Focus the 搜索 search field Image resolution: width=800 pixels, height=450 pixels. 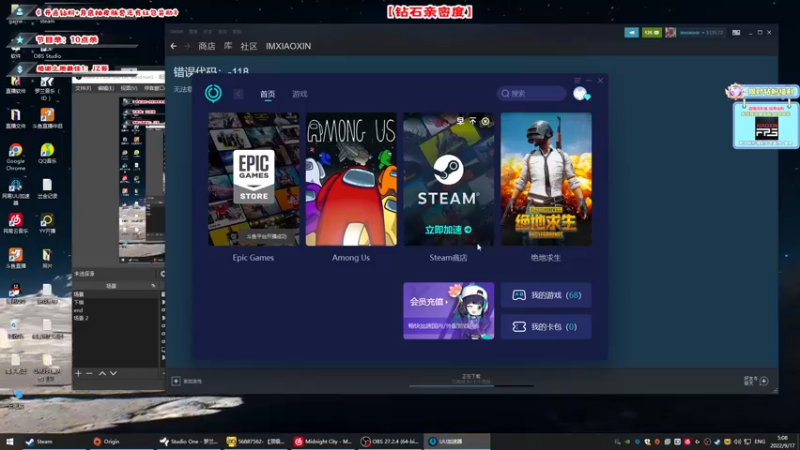click(x=532, y=93)
